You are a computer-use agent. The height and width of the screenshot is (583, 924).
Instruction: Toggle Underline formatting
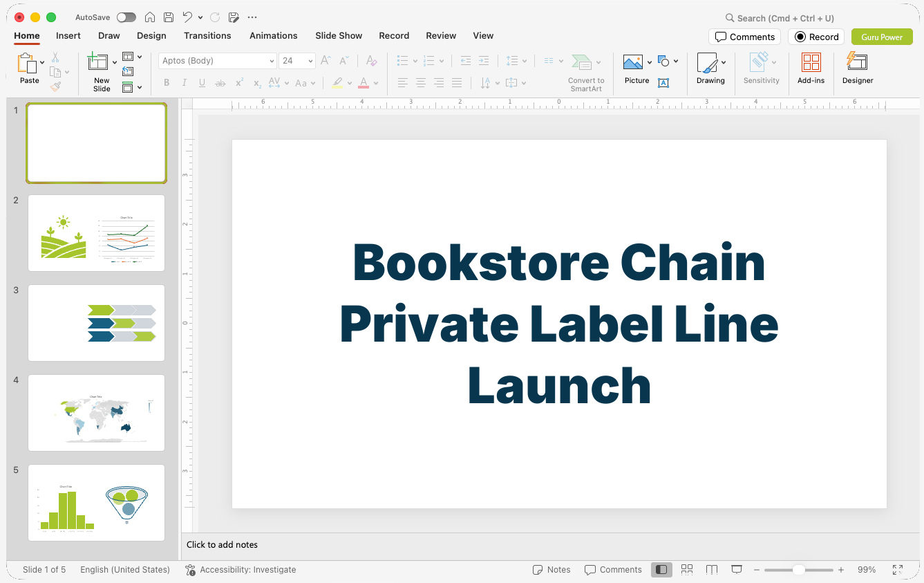click(x=202, y=83)
